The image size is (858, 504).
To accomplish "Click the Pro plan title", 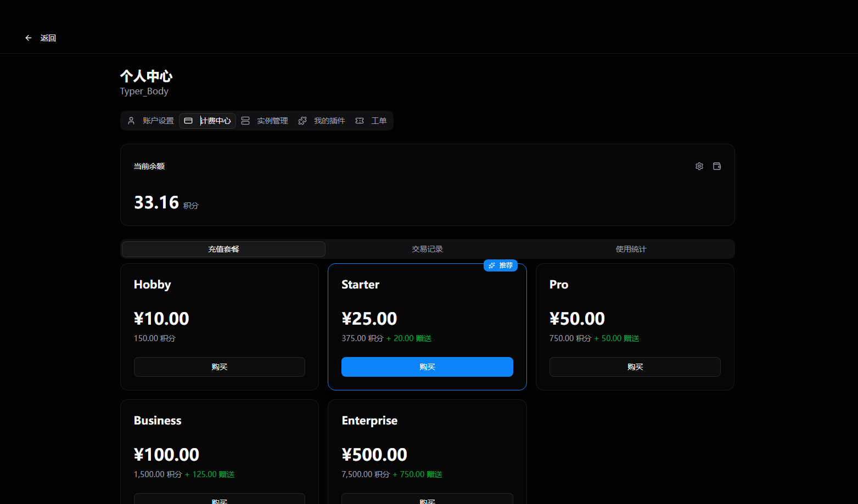I will pyautogui.click(x=559, y=285).
